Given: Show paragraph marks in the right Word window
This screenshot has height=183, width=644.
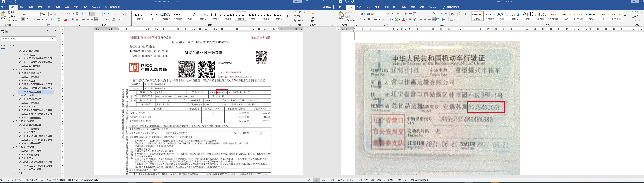Looking at the screenshot, I should click(466, 14).
